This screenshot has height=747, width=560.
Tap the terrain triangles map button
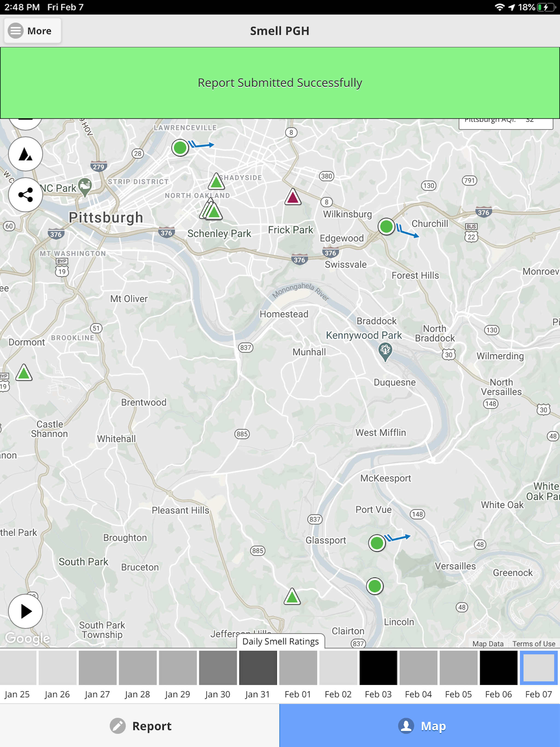tap(25, 154)
